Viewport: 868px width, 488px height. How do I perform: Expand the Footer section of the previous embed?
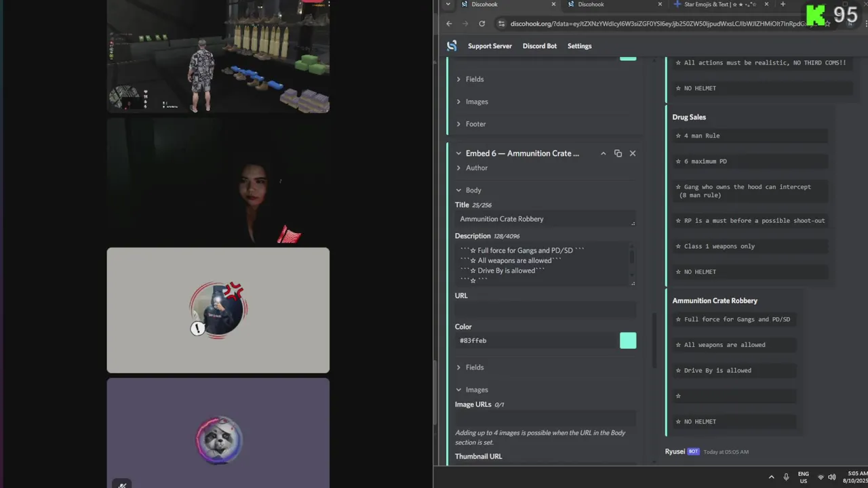(471, 124)
